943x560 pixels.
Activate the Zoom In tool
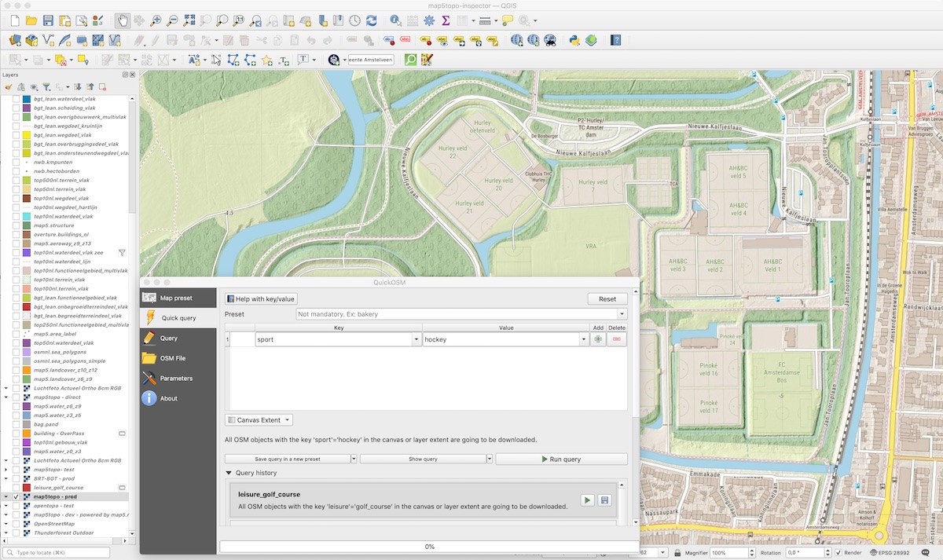(156, 20)
